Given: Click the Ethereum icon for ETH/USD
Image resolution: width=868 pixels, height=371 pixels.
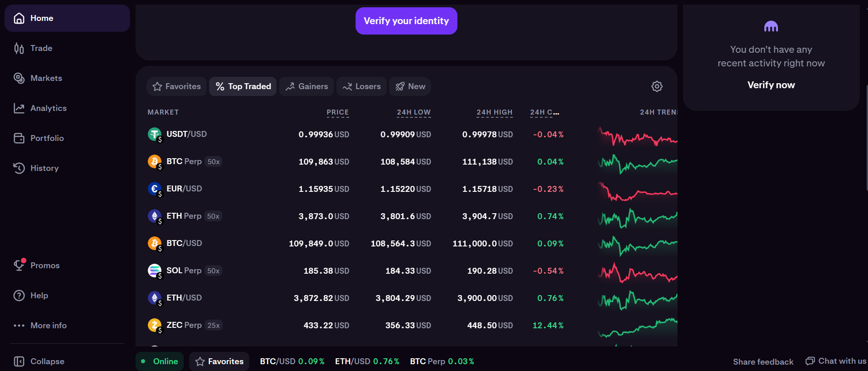Looking at the screenshot, I should coord(154,298).
